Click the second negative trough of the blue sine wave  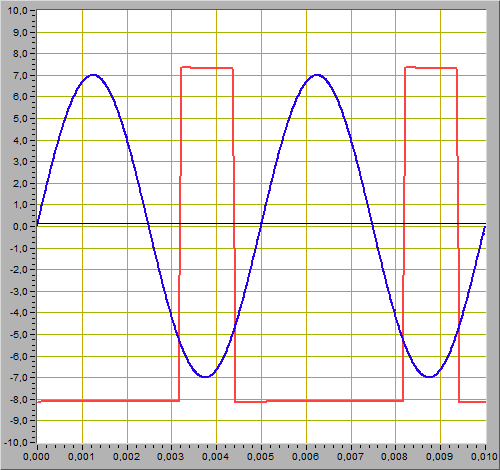point(430,377)
